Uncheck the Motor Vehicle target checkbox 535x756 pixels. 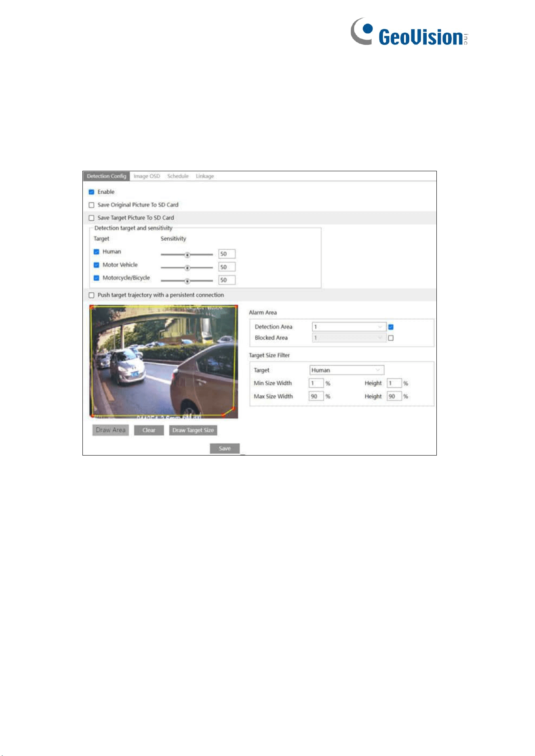coord(96,265)
